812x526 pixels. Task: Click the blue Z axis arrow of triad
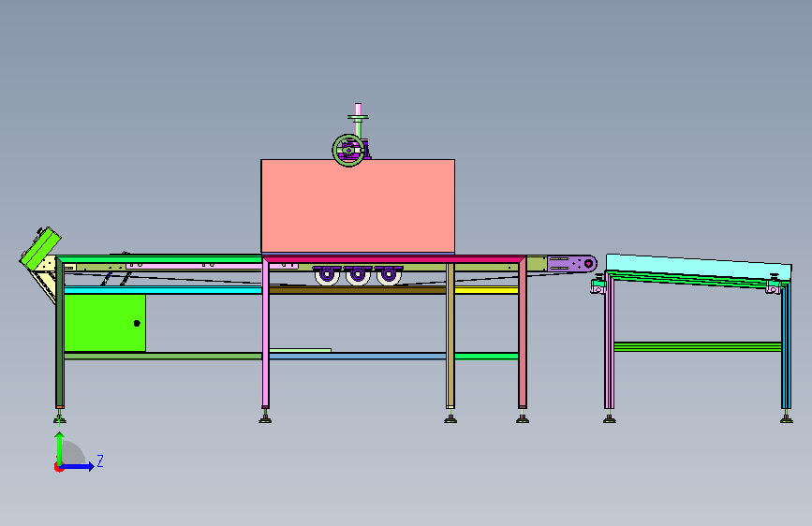pyautogui.click(x=78, y=466)
